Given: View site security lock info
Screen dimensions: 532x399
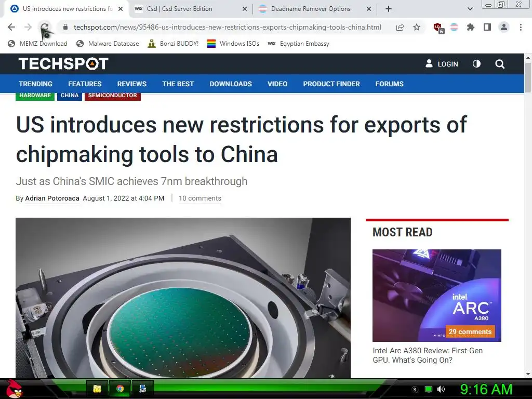Looking at the screenshot, I should pyautogui.click(x=65, y=27).
